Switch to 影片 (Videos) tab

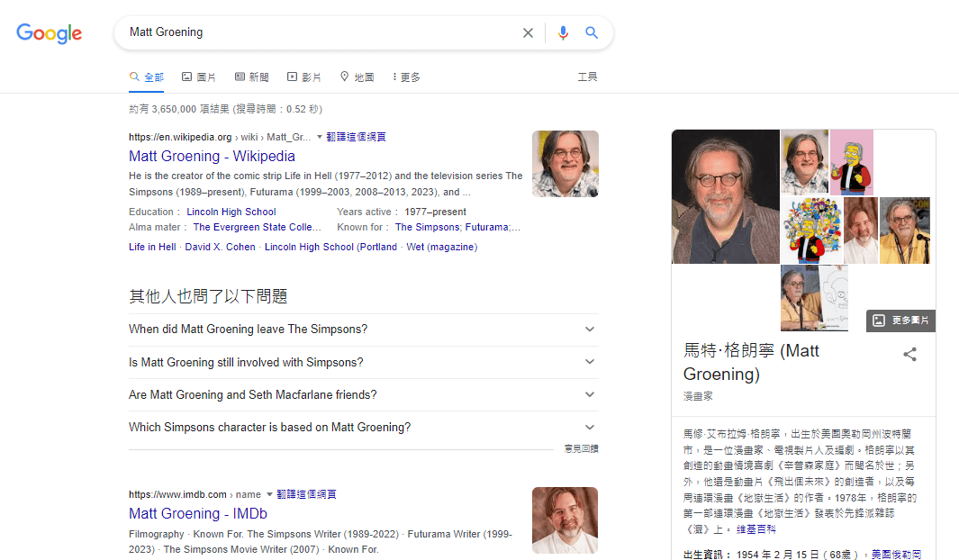coord(304,77)
